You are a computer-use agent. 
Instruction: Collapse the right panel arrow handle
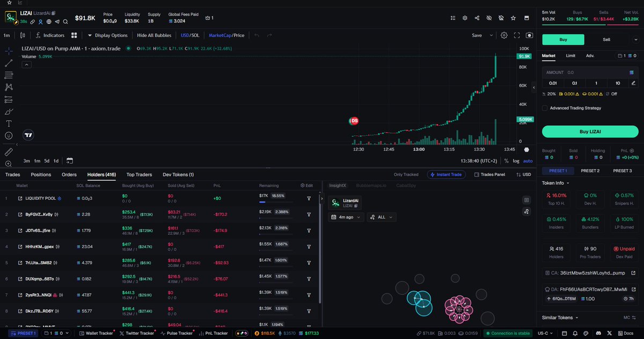533,87
